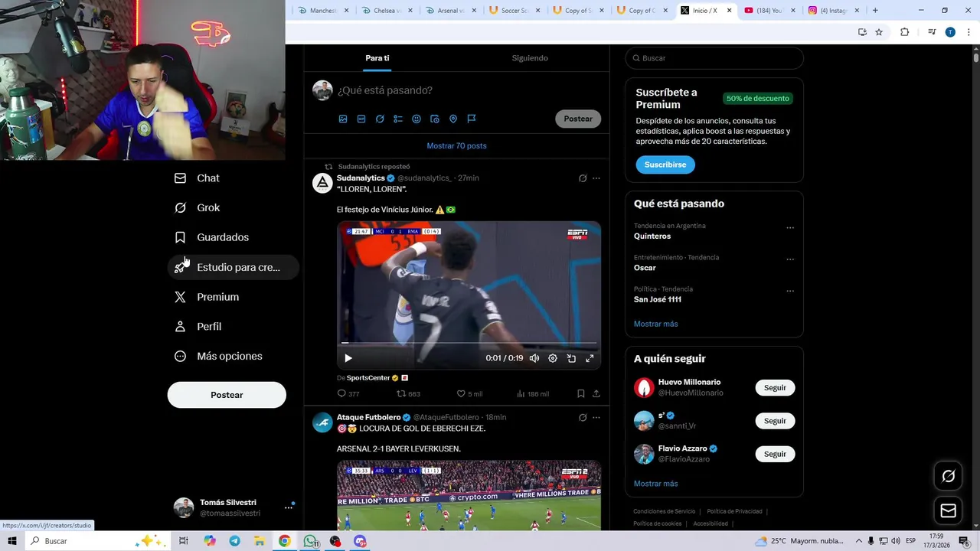Image resolution: width=980 pixels, height=551 pixels.
Task: Click the location tag icon in composer
Action: click(453, 119)
